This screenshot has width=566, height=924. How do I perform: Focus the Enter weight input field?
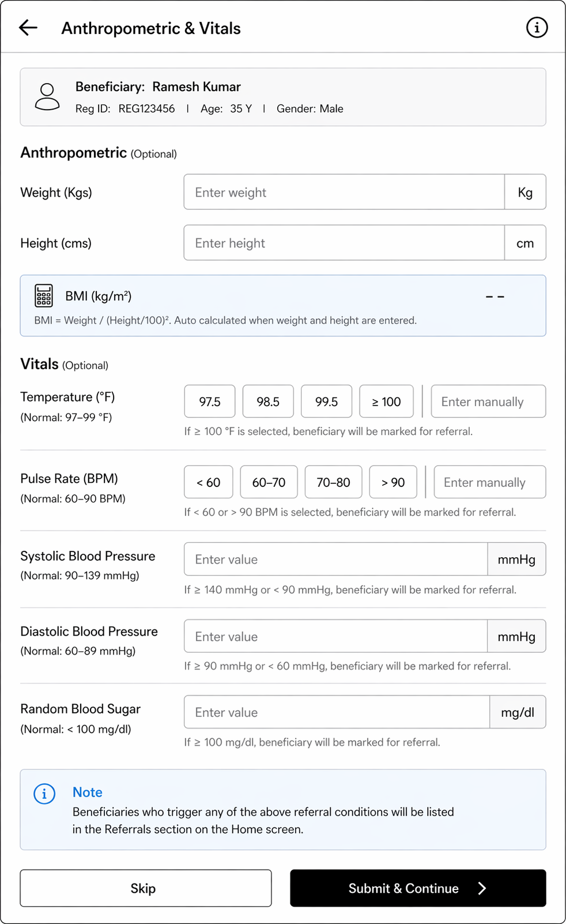(x=344, y=192)
